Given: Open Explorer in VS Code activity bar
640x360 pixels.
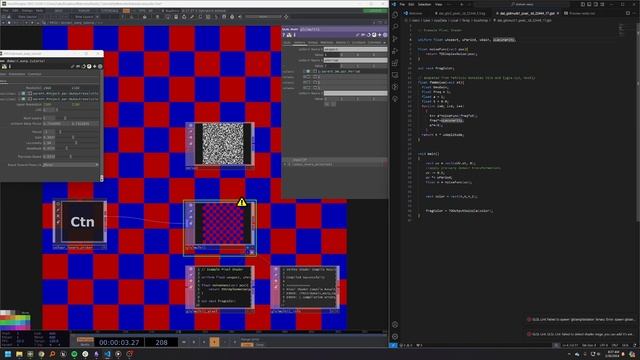Looking at the screenshot, I should [395, 15].
